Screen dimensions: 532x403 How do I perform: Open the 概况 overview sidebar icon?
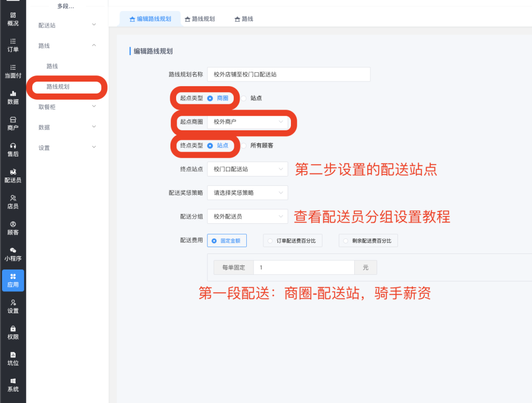pos(13,19)
